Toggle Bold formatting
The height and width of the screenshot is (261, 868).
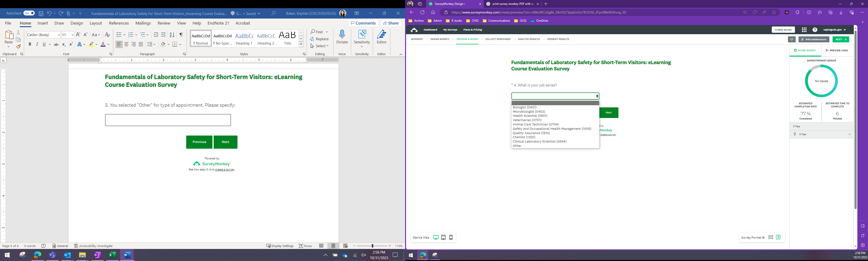(30, 44)
